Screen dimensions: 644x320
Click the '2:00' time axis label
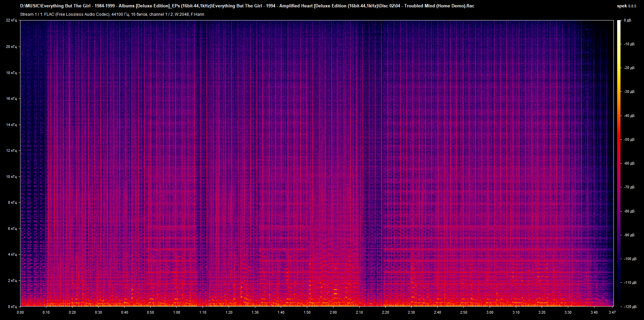333,312
